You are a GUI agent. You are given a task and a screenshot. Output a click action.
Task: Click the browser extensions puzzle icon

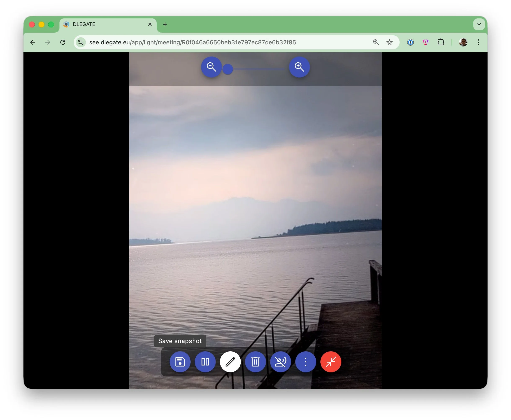pos(441,42)
